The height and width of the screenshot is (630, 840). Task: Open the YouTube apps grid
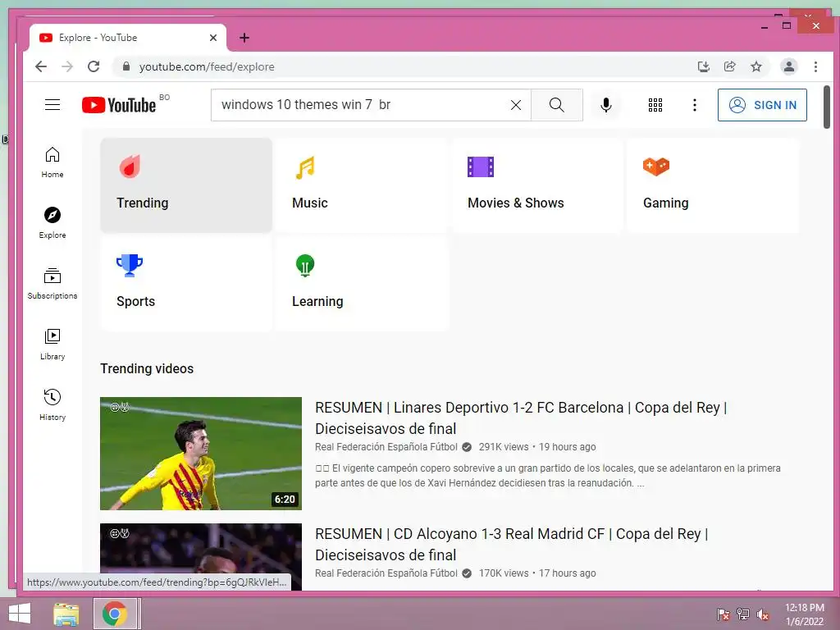tap(655, 105)
